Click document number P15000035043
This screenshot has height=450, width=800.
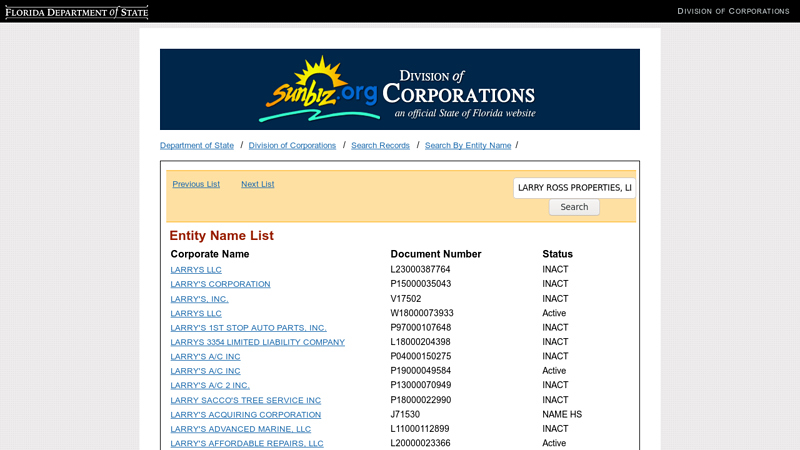421,284
